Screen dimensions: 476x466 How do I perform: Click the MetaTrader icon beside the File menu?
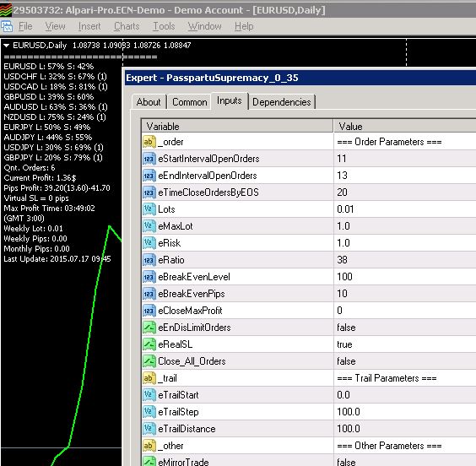tap(7, 26)
